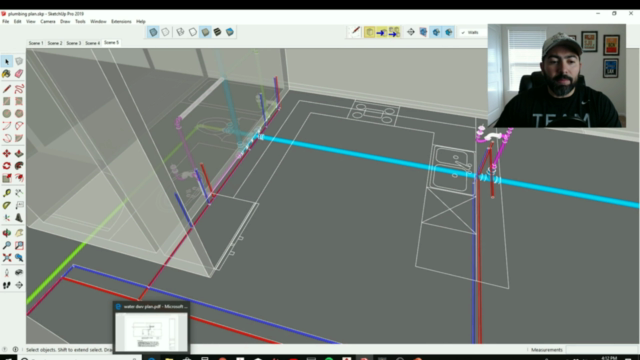Toggle Display Section Planes
This screenshot has height=360, width=640.
tap(423, 32)
